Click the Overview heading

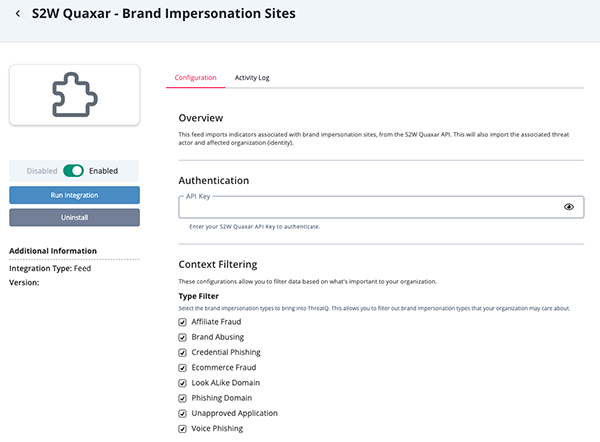coord(201,118)
